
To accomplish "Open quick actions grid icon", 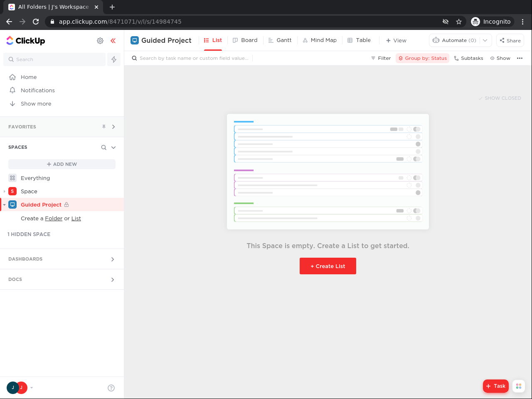I will point(519,386).
